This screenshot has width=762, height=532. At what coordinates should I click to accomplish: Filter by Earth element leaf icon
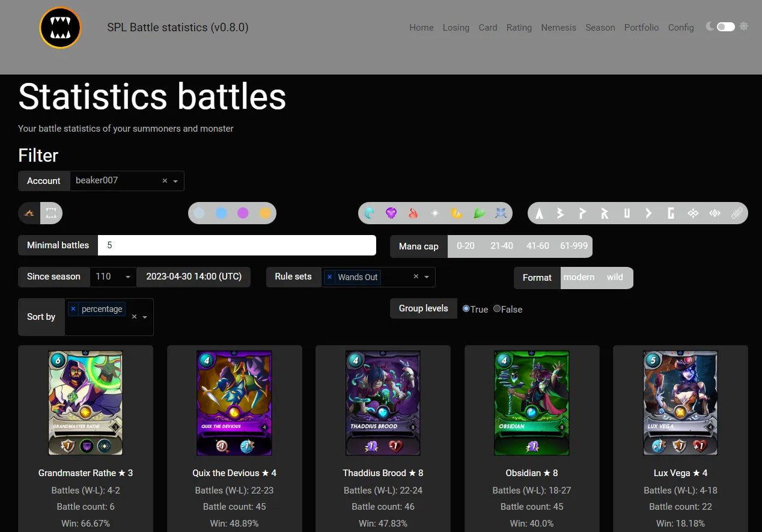click(479, 213)
